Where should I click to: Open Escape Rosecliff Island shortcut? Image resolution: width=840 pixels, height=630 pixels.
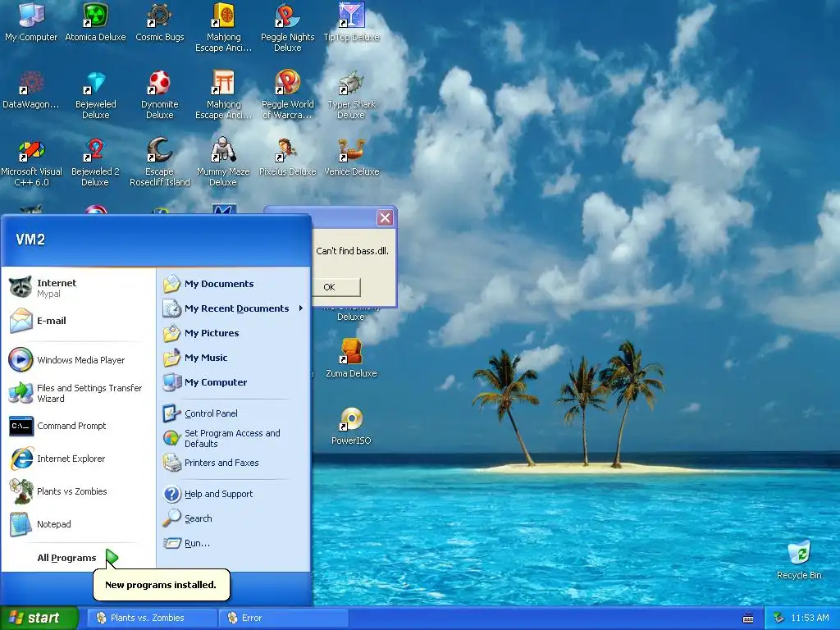tap(160, 162)
